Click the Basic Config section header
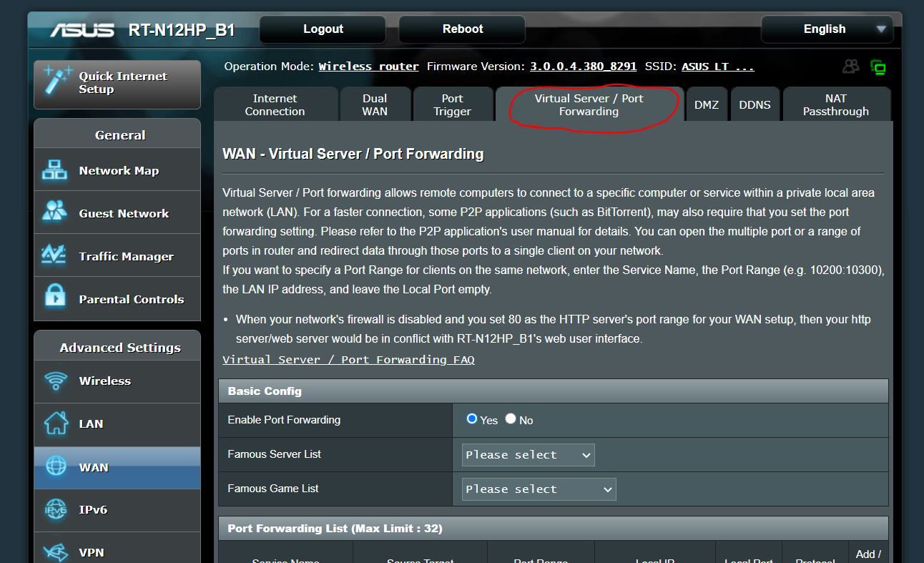This screenshot has height=563, width=924. (x=554, y=391)
